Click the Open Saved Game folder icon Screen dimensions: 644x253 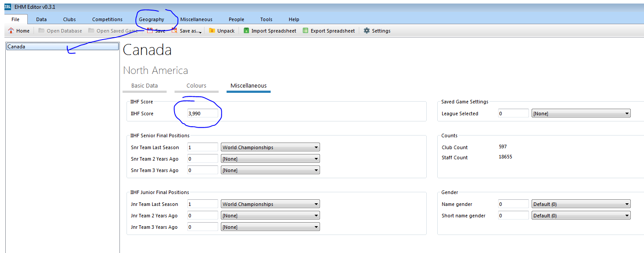(x=91, y=31)
